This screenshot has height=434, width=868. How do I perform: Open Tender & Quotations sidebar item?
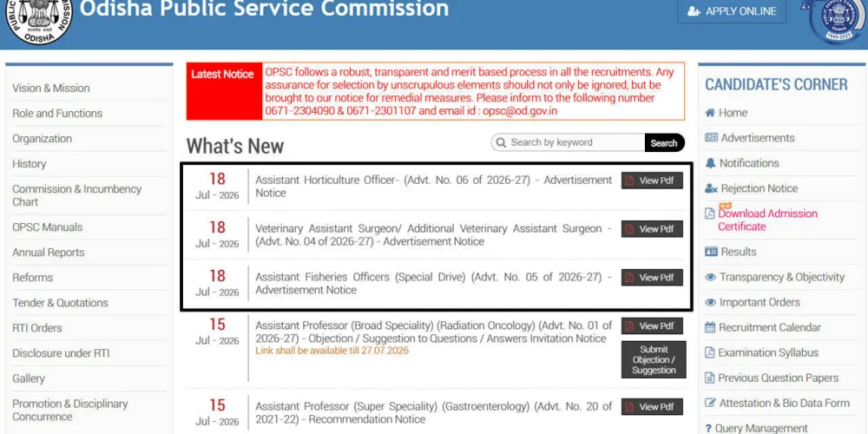point(61,303)
